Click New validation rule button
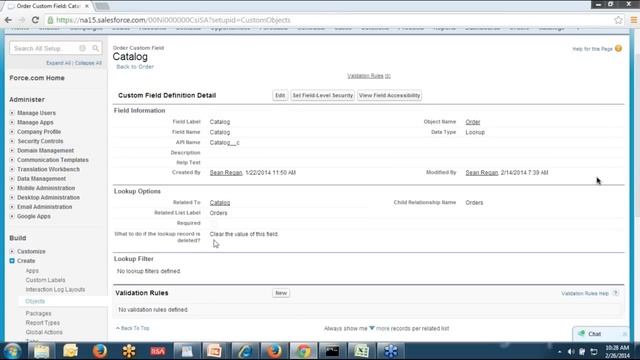This screenshot has width=640, height=360. 281,293
